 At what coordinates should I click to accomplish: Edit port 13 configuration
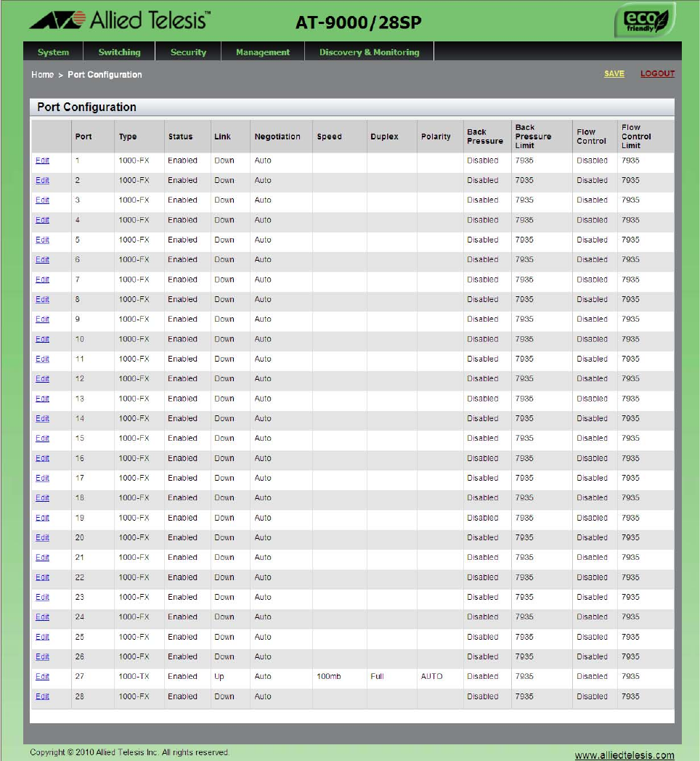42,399
